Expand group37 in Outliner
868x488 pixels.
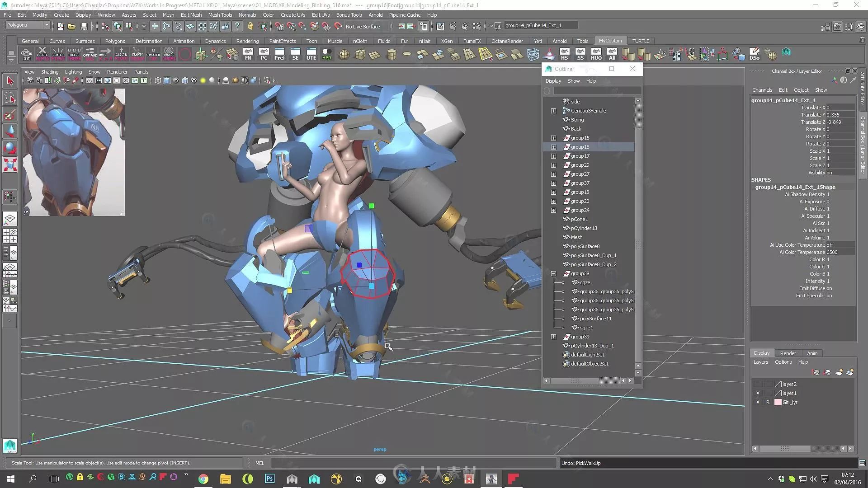pos(553,183)
